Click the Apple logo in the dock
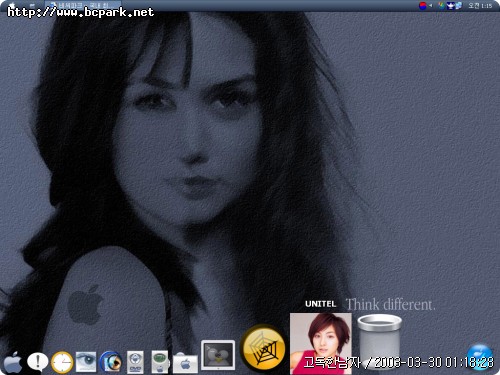 click(x=13, y=362)
